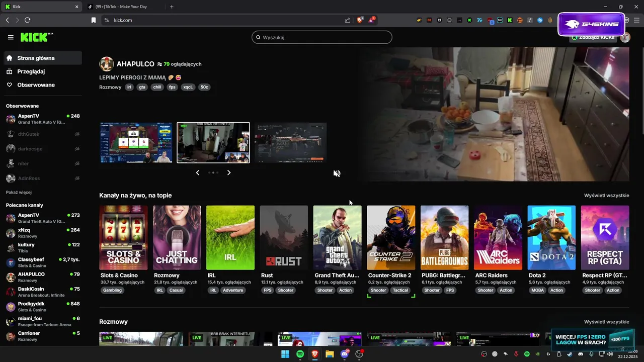644x362 pixels.
Task: Unmute the featured stream video
Action: pos(337,173)
